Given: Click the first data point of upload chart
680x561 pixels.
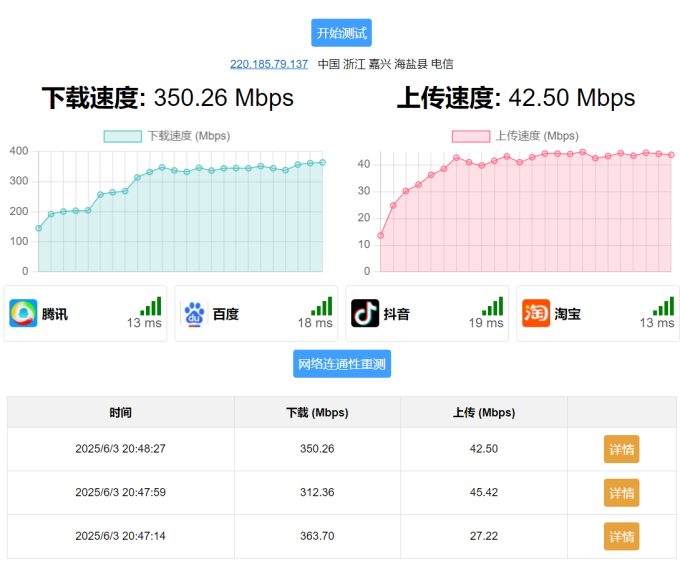Looking at the screenshot, I should 380,235.
